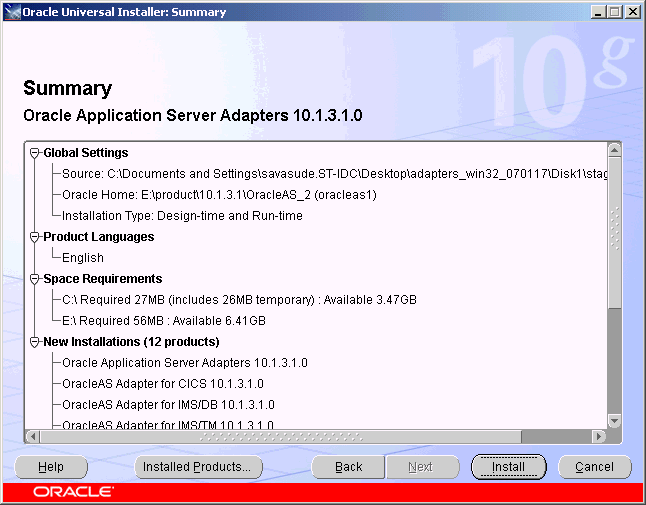
Task: Click the horizontal scrollbar thumb
Action: pyautogui.click(x=281, y=436)
